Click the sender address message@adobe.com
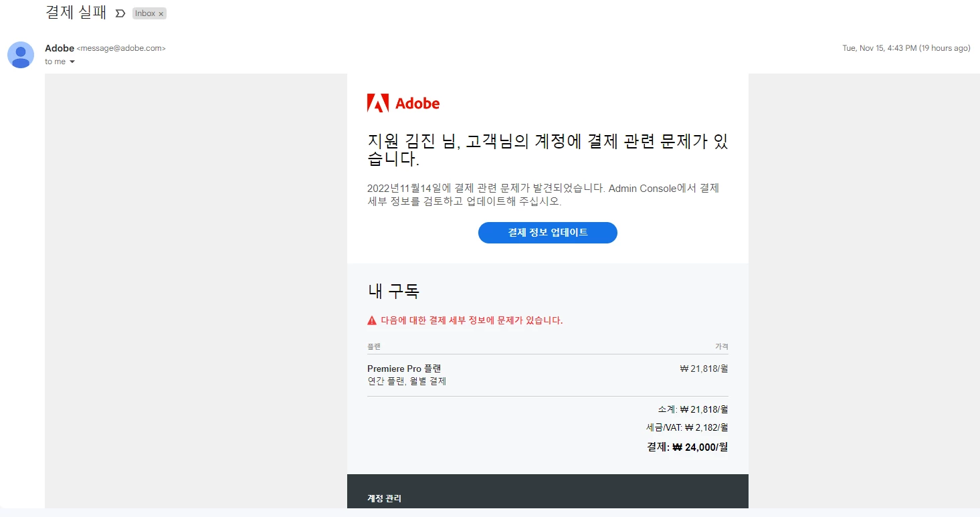The image size is (980, 517). pos(121,48)
